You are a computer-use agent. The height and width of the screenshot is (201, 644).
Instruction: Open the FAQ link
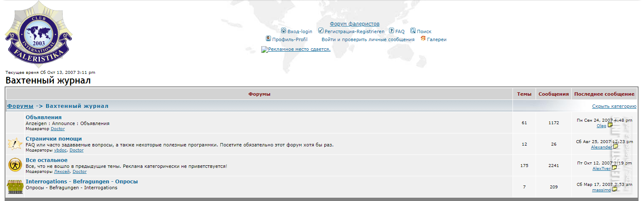[x=400, y=31]
